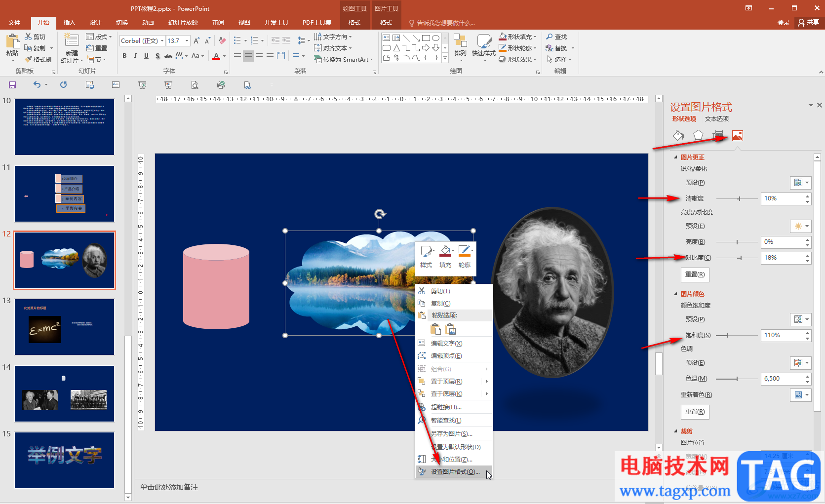Open the Color Saturation preset dropdown
The image size is (825, 504).
pos(801,319)
